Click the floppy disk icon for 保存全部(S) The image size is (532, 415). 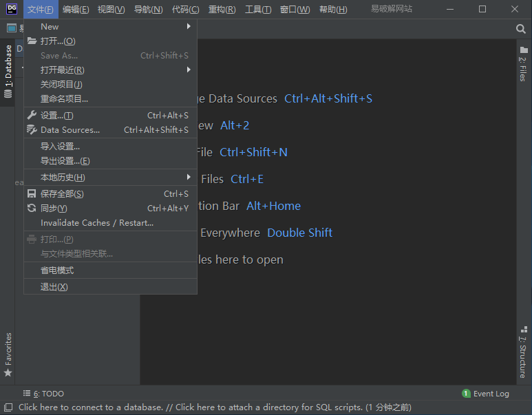32,194
